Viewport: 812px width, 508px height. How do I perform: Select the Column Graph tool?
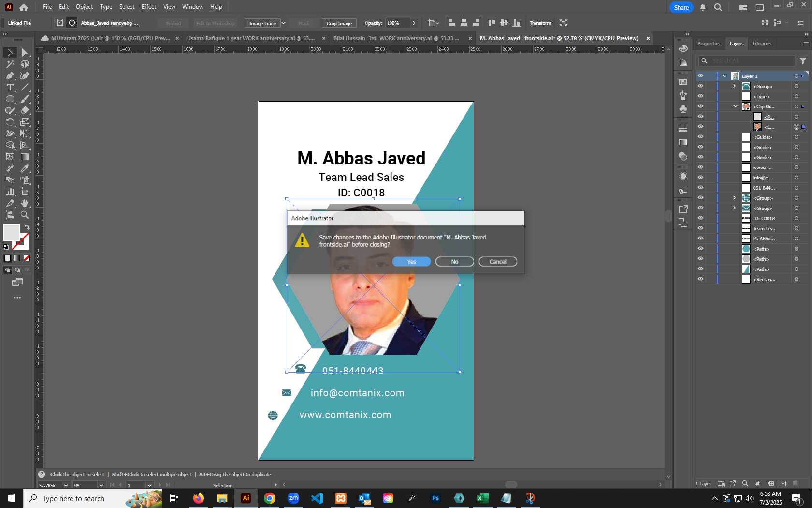(10, 192)
